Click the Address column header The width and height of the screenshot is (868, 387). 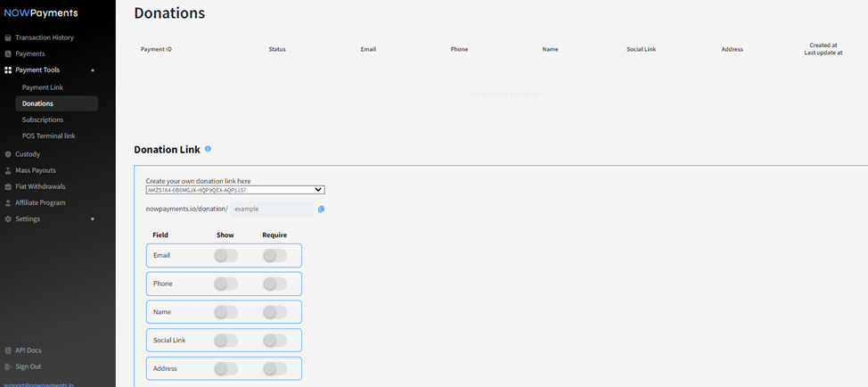(x=733, y=49)
